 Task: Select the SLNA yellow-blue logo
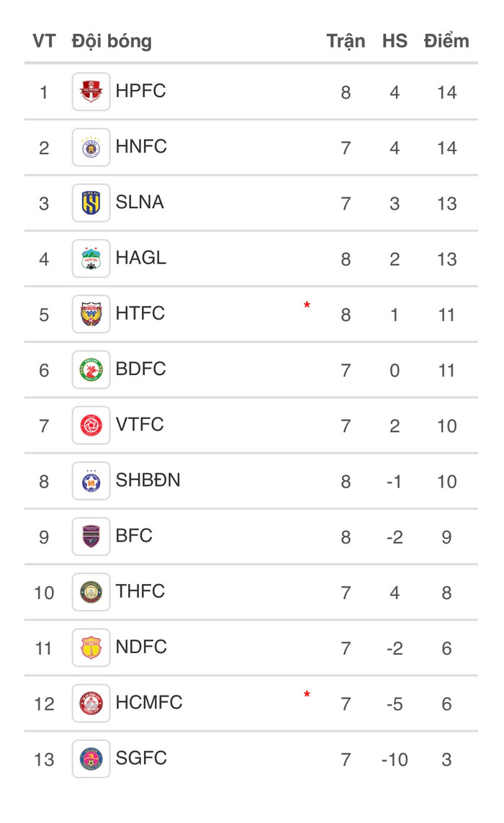click(x=91, y=203)
